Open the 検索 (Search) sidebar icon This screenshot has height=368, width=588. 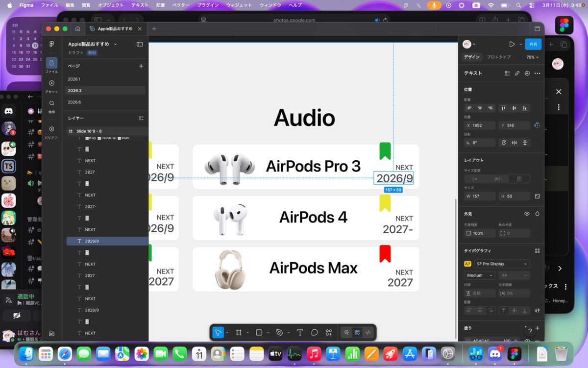tap(51, 103)
